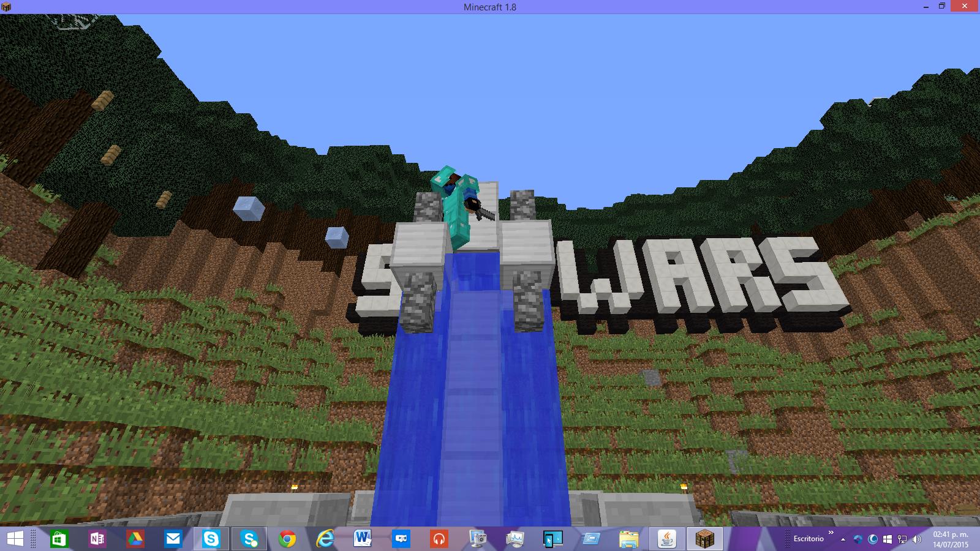This screenshot has height=551, width=980.
Task: Open the phone and monitor device icon
Action: pyautogui.click(x=553, y=539)
